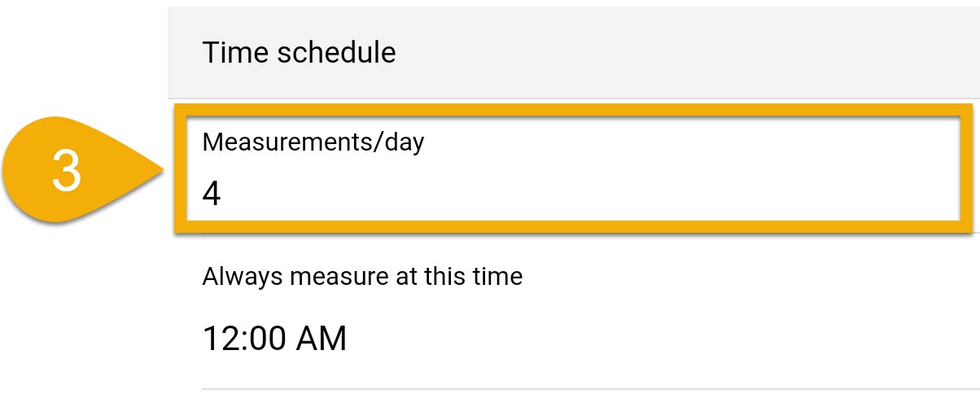980x394 pixels.
Task: Click the white area left of Time schedule header
Action: click(81, 52)
